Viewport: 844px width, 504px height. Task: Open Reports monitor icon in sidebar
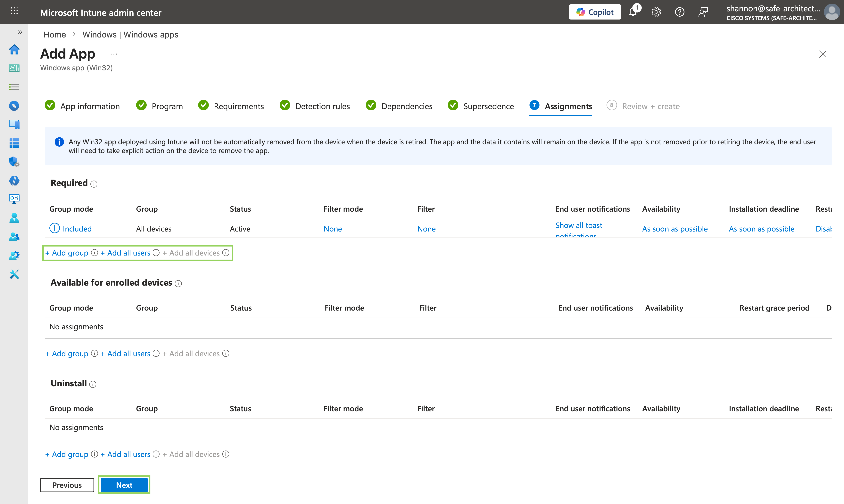click(x=14, y=199)
